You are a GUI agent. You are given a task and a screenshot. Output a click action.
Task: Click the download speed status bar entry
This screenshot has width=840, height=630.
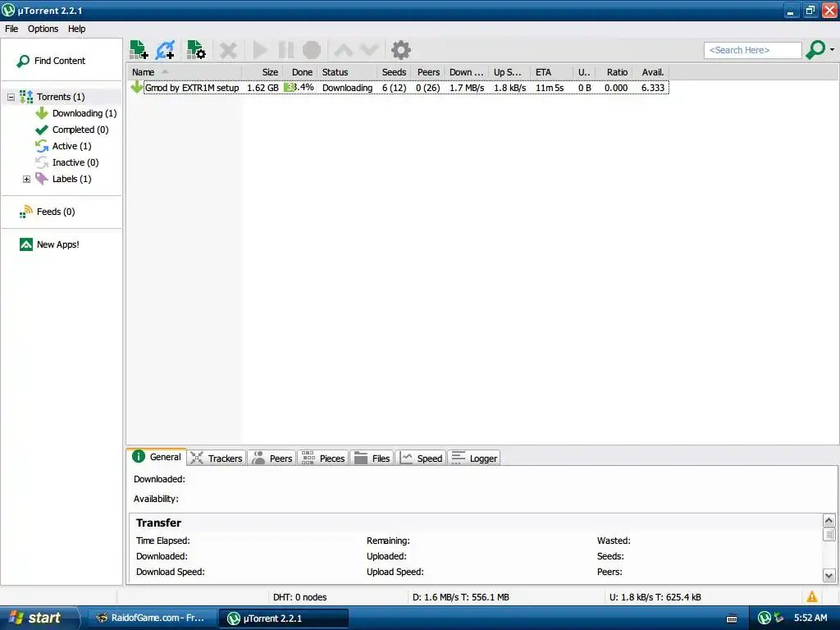461,597
